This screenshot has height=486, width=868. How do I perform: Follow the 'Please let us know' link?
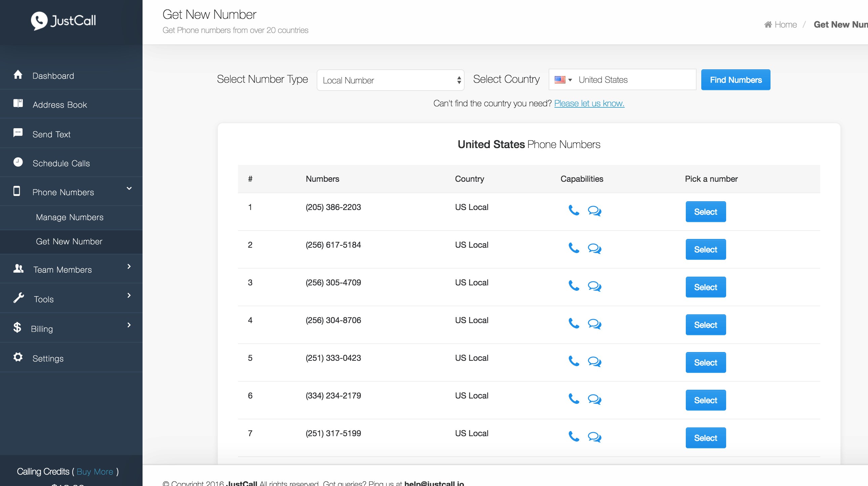click(x=589, y=104)
